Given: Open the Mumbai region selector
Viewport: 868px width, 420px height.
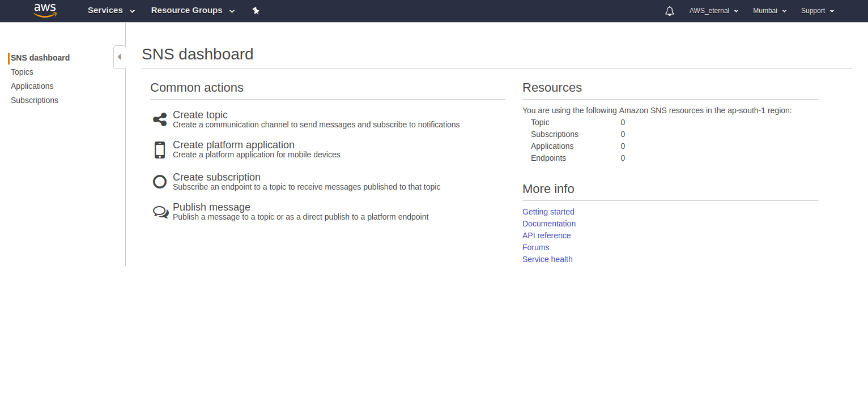Looking at the screenshot, I should (769, 11).
